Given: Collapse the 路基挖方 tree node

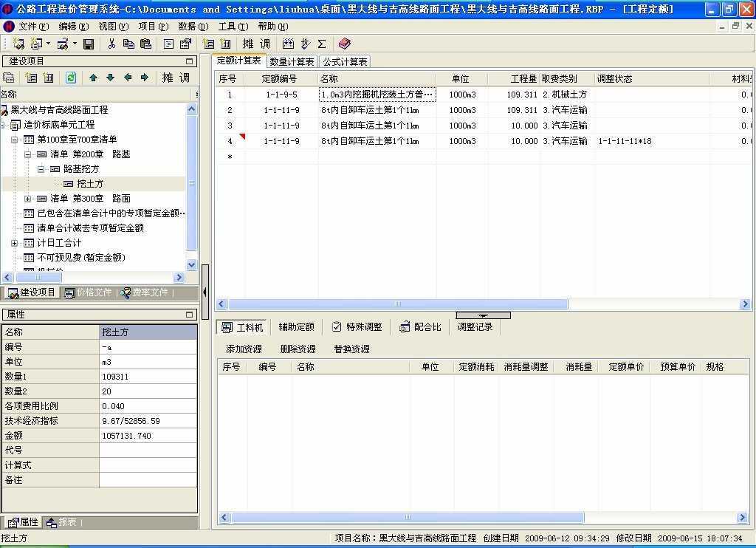Looking at the screenshot, I should (x=41, y=169).
